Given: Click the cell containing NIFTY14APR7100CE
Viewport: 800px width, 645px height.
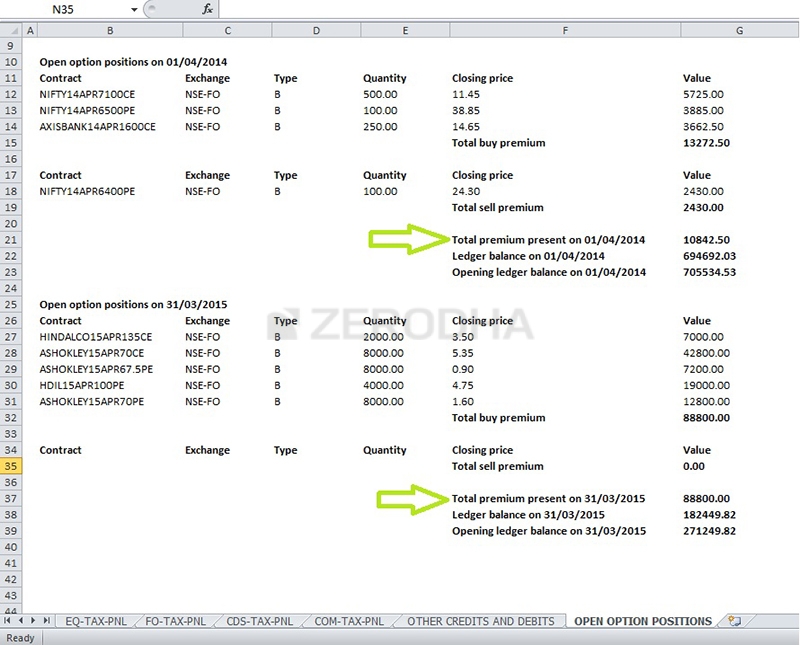Looking at the screenshot, I should click(x=110, y=94).
